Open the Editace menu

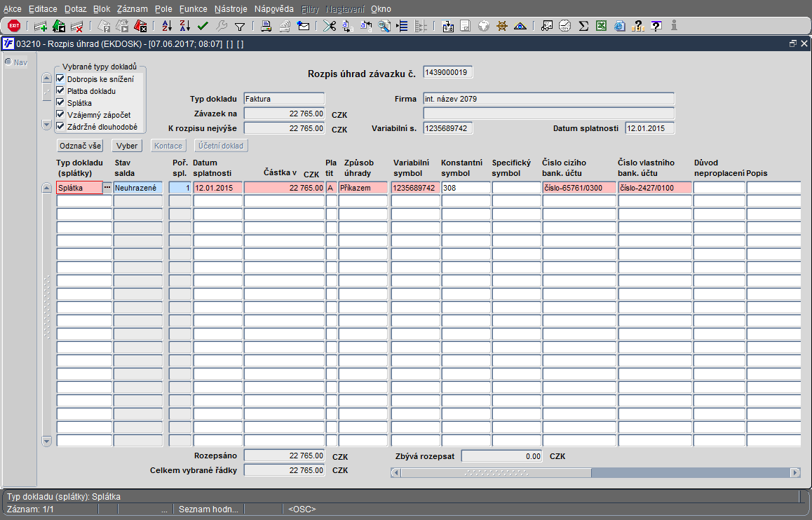[x=43, y=9]
